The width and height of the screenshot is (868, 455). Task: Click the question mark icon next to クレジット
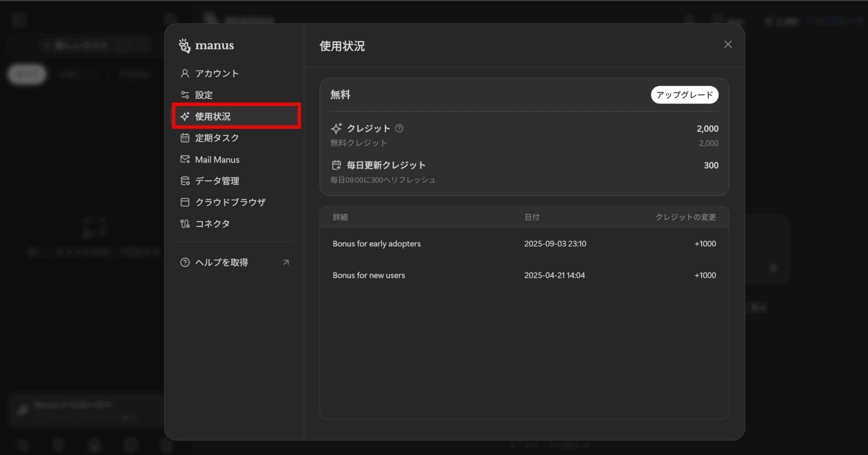click(x=399, y=128)
